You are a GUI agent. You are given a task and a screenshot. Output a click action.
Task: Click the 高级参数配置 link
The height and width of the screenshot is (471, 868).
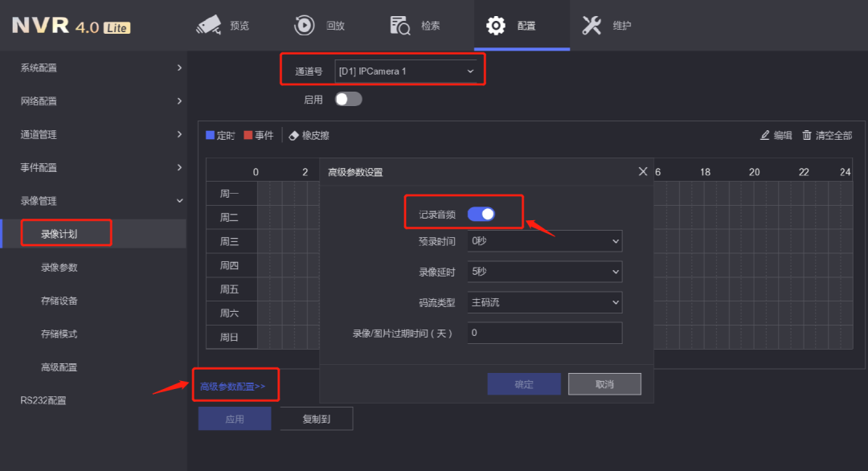point(232,387)
